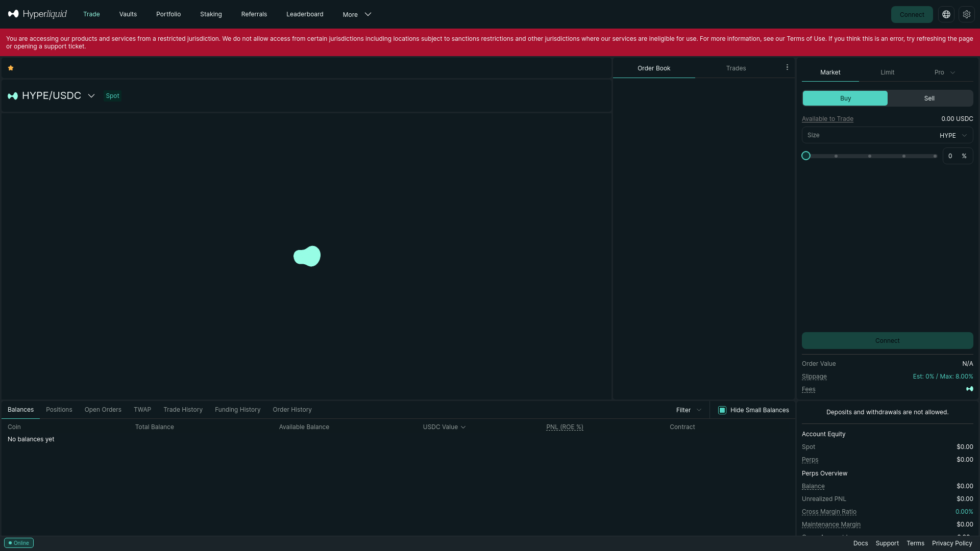Click the Hyperliquid logo
The width and height of the screenshot is (980, 551).
[37, 14]
